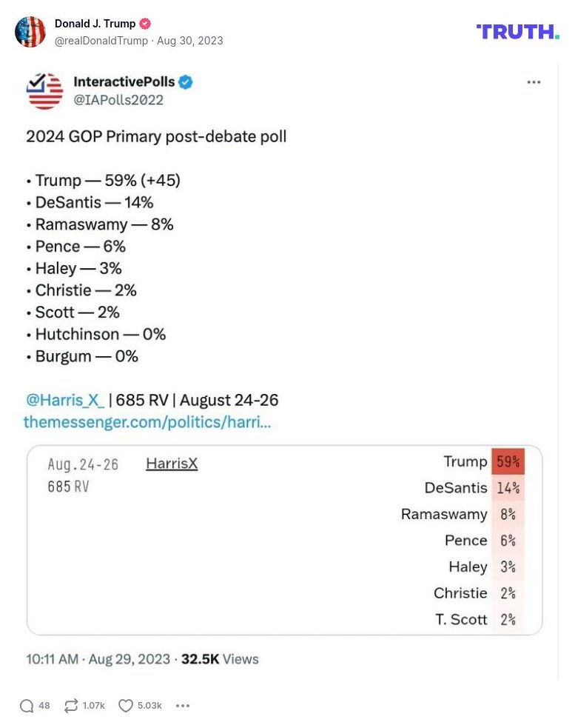This screenshot has height=728, width=575.
Task: Click the @Harris_X_ mention link
Action: 65,400
